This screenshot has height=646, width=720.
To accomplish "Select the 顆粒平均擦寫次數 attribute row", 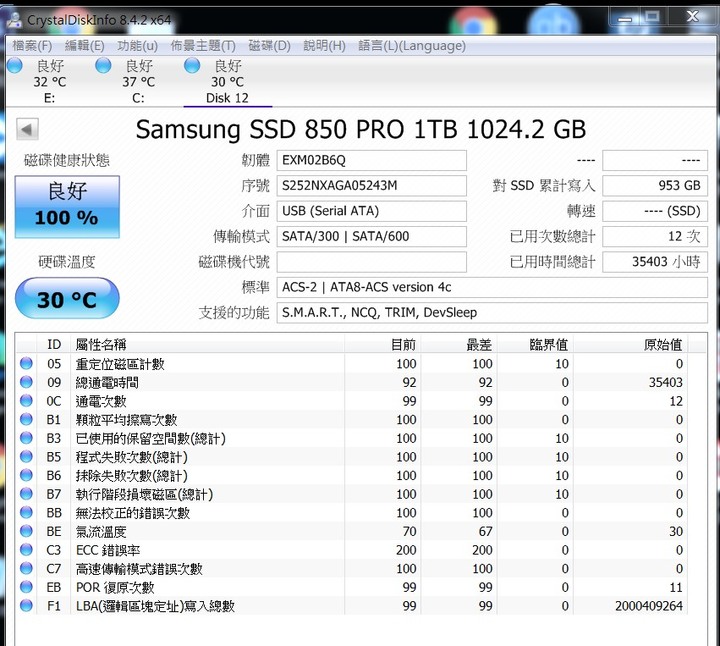I will click(352, 420).
